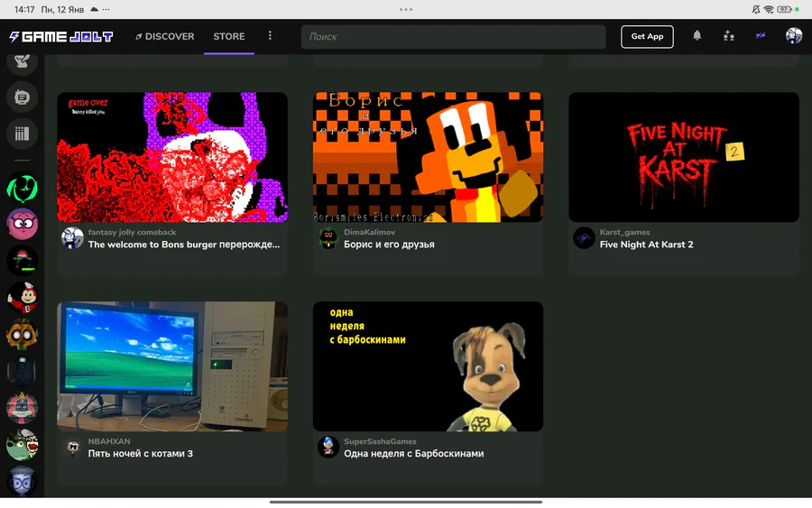Screen dimensions: 812x508
Task: Open the user profile avatar menu
Action: pyautogui.click(x=793, y=36)
